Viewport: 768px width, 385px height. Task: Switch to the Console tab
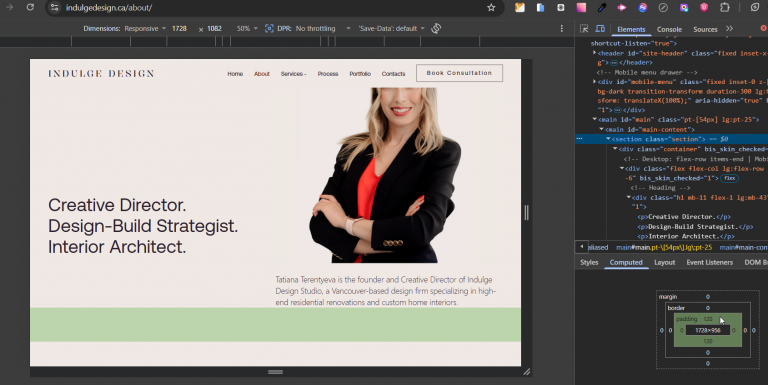(669, 29)
